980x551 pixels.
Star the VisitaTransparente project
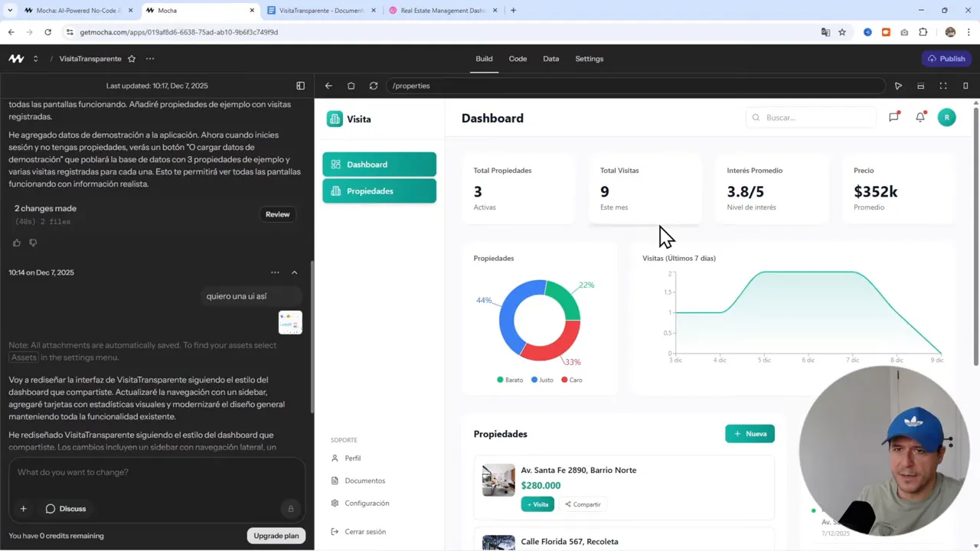tap(130, 58)
